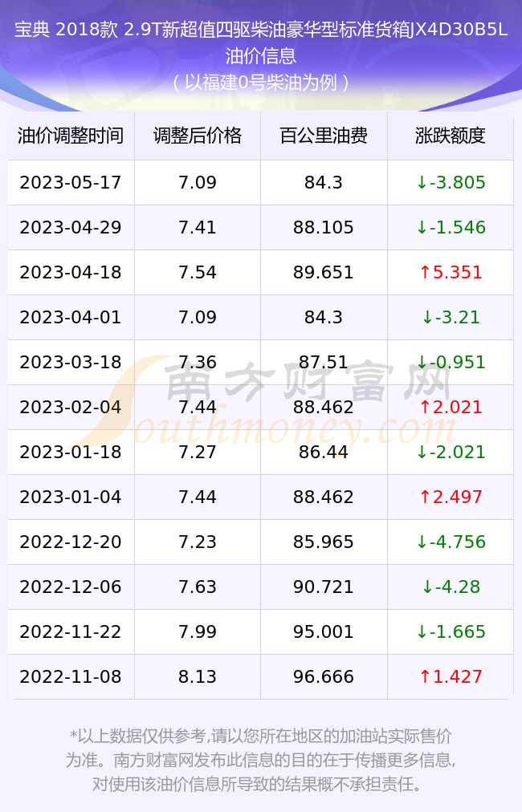The image size is (522, 812).
Task: Click the 涨跌额度 column header
Action: click(x=451, y=136)
